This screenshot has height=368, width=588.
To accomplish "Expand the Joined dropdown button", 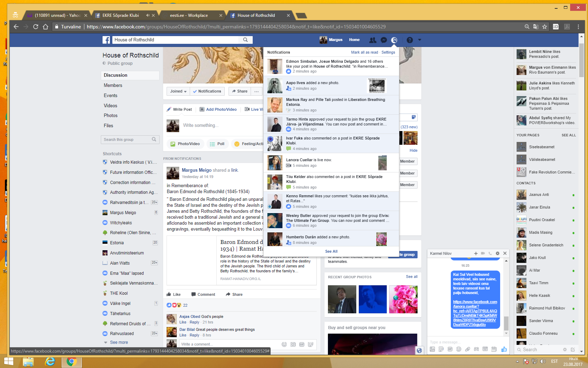I will point(178,91).
